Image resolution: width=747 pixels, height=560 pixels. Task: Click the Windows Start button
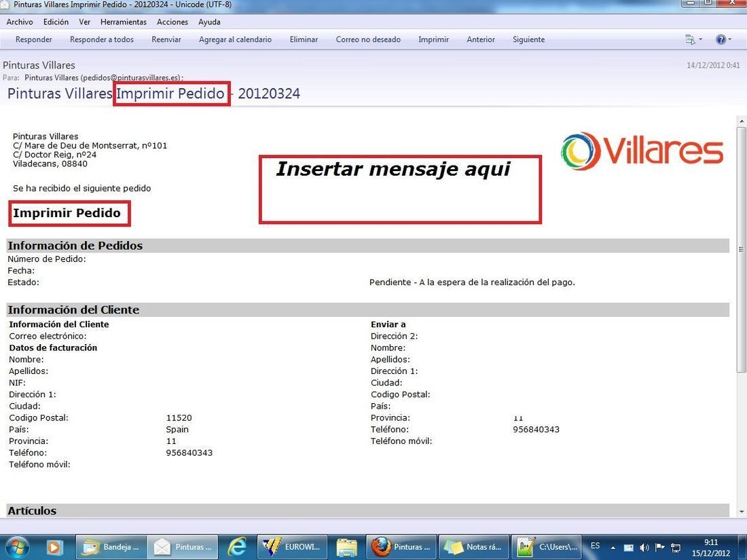(x=18, y=547)
